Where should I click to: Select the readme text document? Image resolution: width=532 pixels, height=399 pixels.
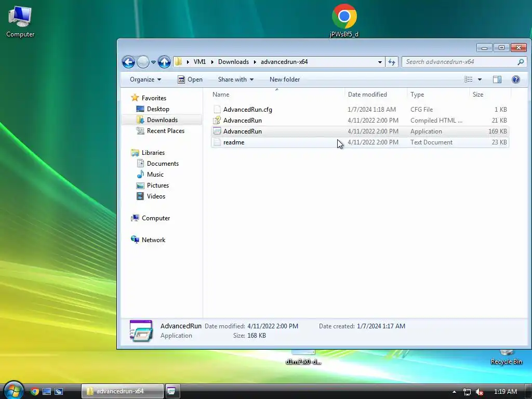360,142
